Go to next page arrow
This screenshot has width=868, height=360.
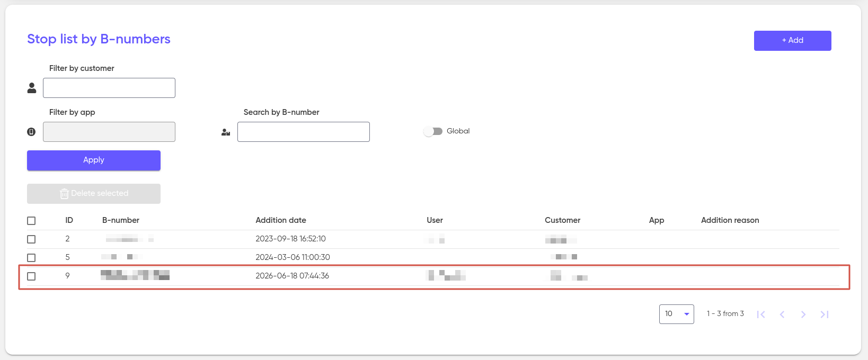pyautogui.click(x=803, y=314)
